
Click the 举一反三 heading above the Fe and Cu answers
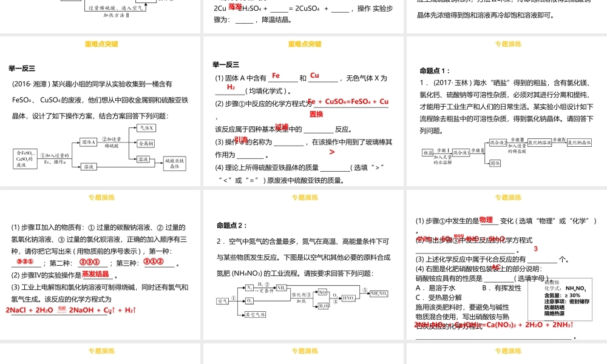tap(226, 64)
